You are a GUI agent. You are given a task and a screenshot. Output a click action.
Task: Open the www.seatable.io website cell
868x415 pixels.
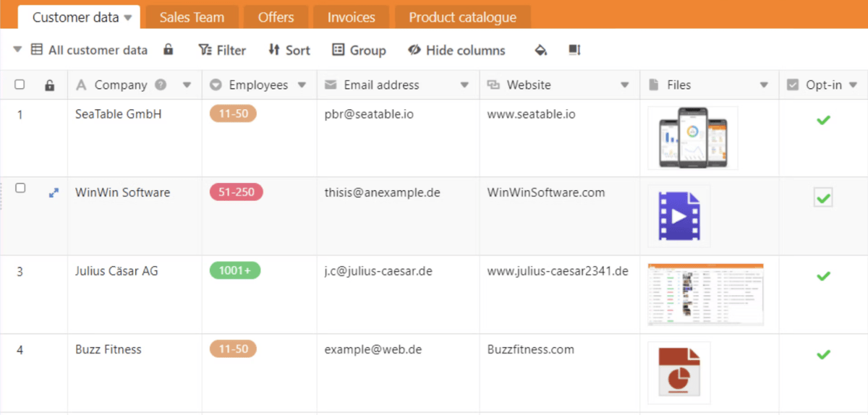(560, 138)
